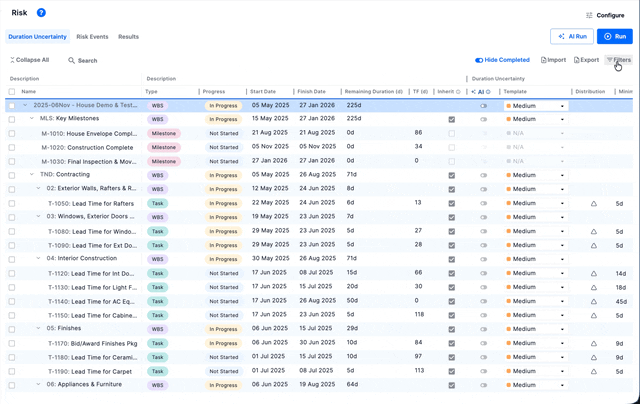Click the Configure sliders icon

[589, 15]
